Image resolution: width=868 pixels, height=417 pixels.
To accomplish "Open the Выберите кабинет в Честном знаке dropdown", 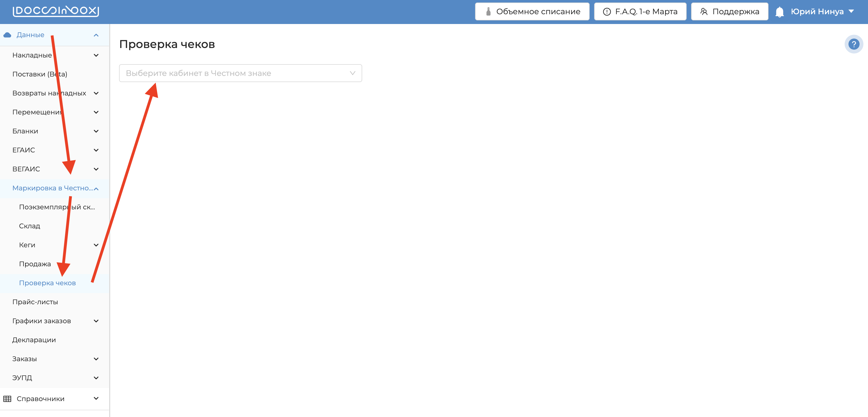I will (240, 73).
